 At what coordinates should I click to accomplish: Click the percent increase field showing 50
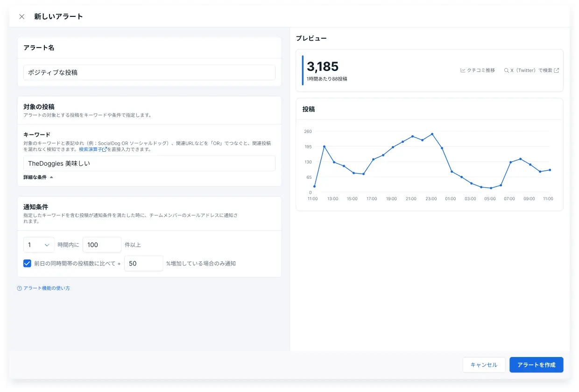click(144, 263)
